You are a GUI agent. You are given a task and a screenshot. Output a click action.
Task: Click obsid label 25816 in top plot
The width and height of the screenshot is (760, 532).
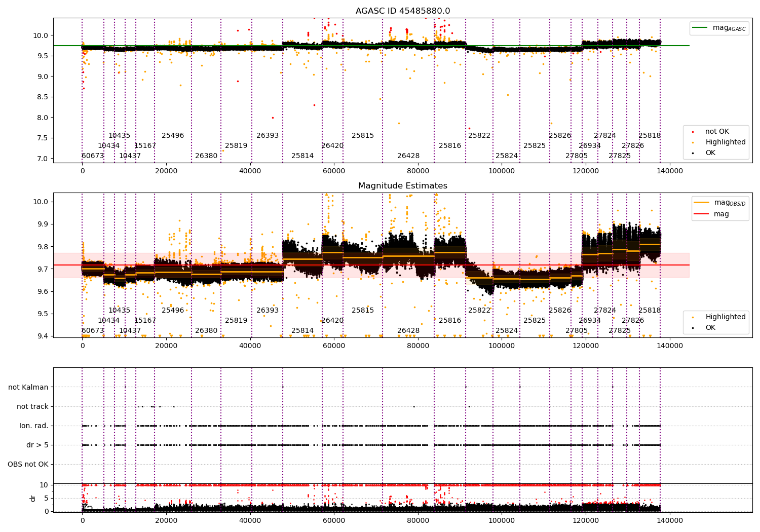click(450, 146)
